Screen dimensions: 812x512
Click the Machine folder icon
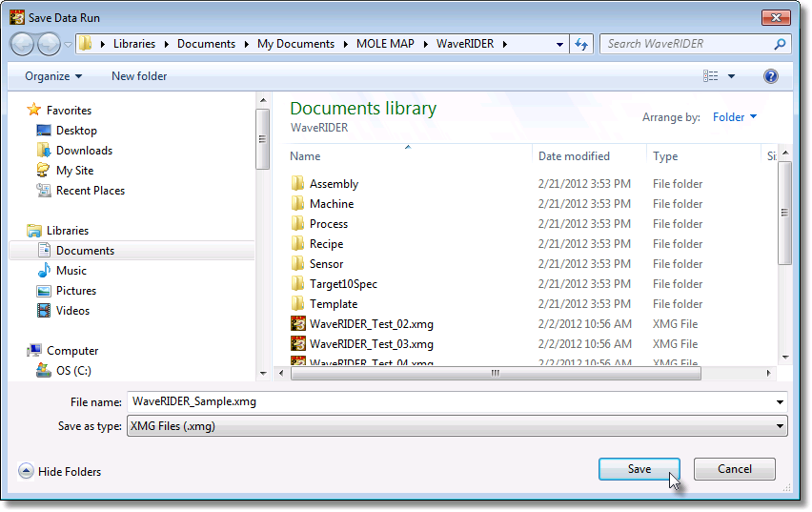[x=297, y=204]
